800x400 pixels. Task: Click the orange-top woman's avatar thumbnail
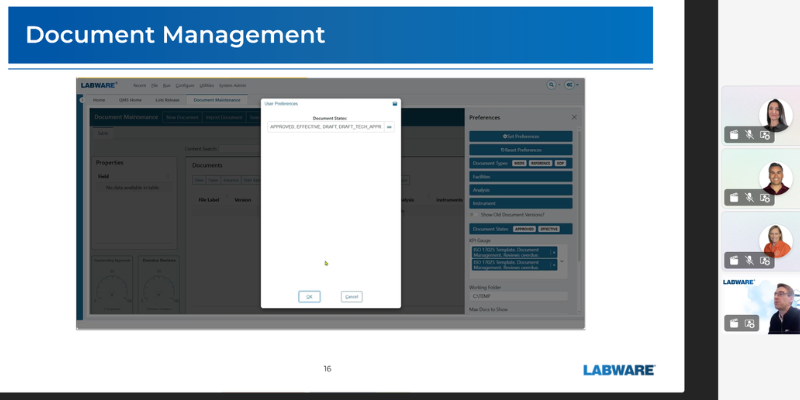tap(776, 240)
